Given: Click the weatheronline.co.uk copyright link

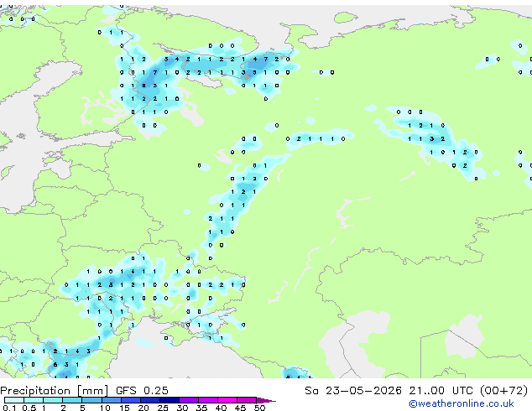Looking at the screenshot, I should [x=462, y=403].
